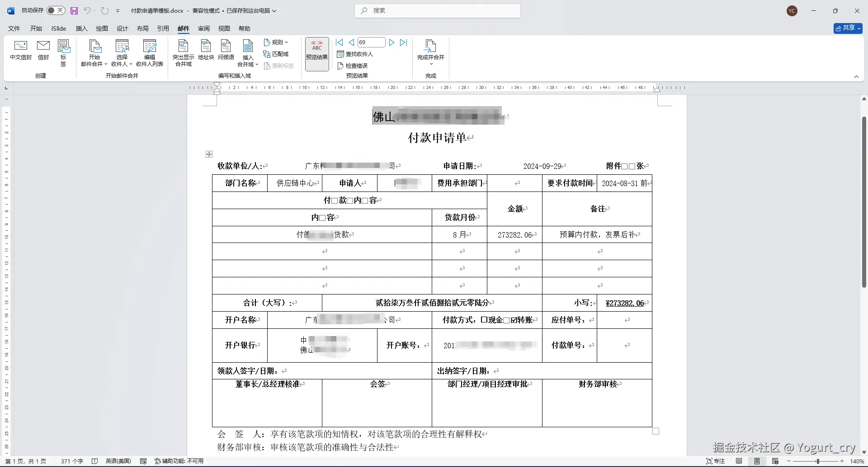Image resolution: width=868 pixels, height=467 pixels.
Task: Tick the 现金 payment checkbox
Action: click(484, 320)
